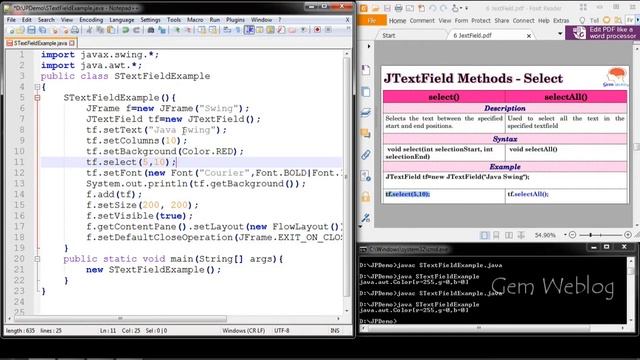Switch to the Comment tab in Foxit ribbon
Viewport: 640px width, 360px height.
pyautogui.click(x=422, y=20)
